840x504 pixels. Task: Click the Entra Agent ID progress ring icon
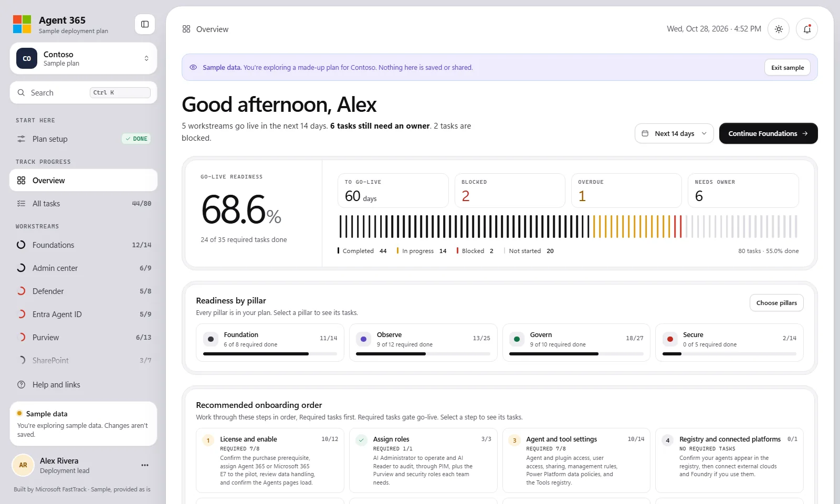(21, 314)
